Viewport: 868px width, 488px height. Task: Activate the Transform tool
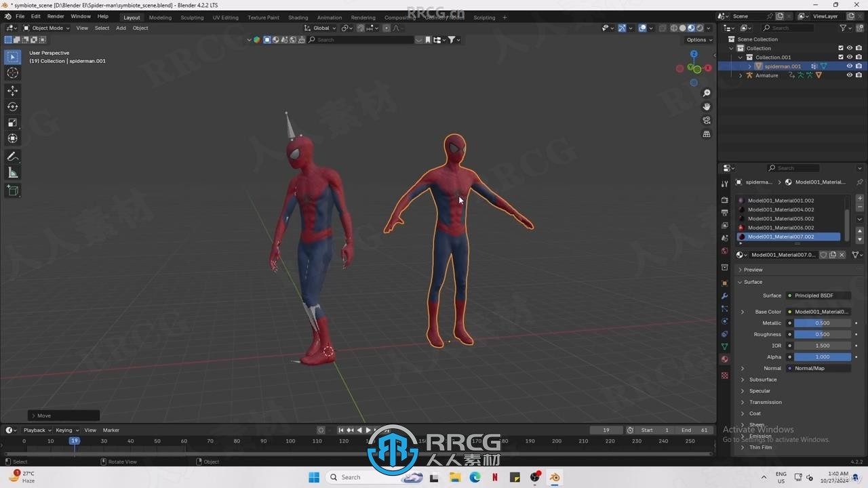13,138
